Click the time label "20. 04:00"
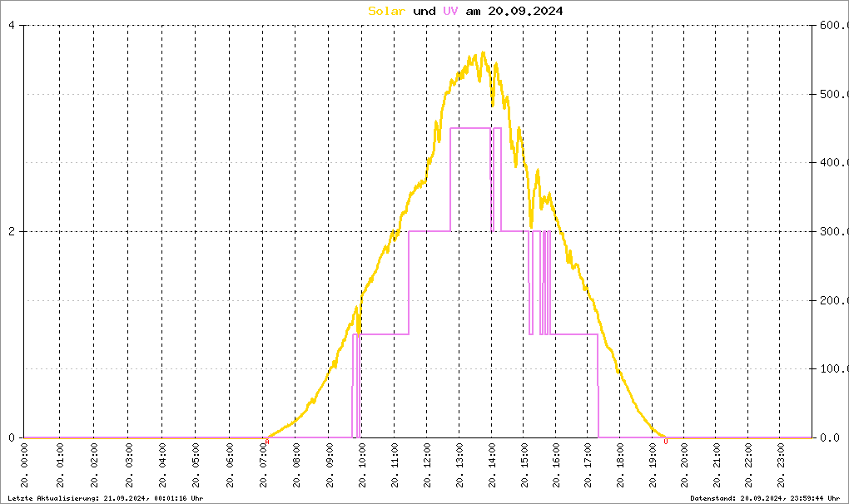Viewport: 849px width, 504px height. tap(162, 466)
